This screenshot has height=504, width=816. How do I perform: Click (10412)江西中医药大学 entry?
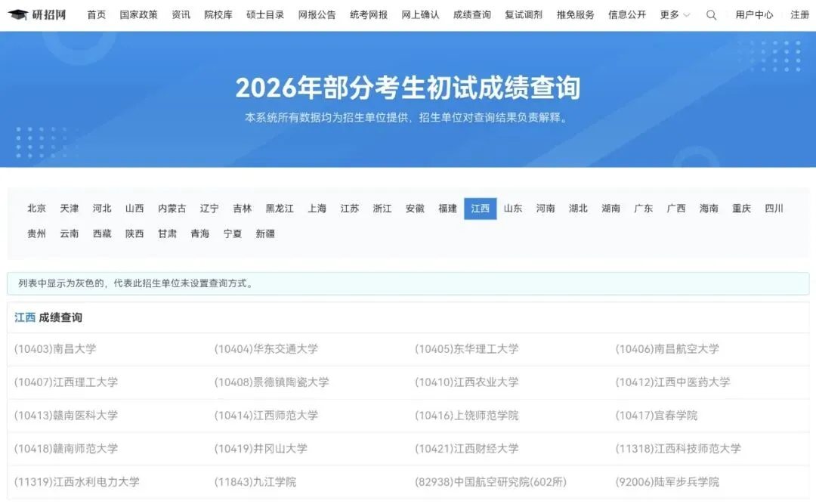pos(673,382)
